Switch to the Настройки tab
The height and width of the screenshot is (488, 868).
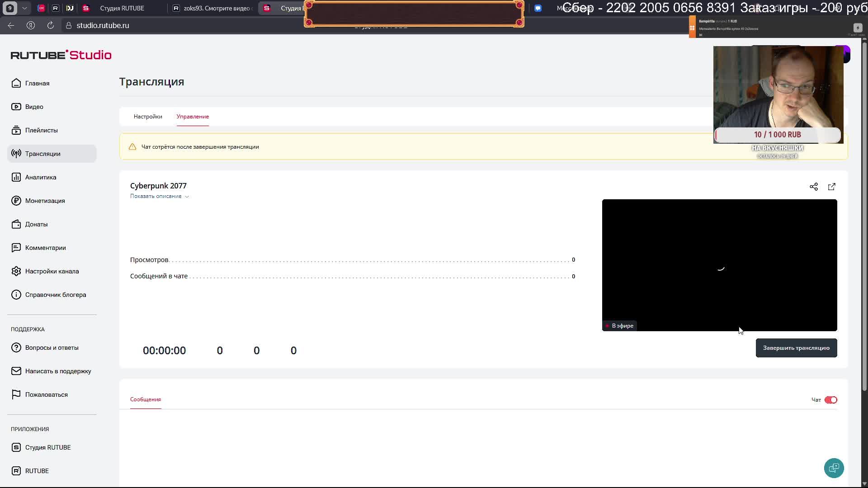click(148, 117)
